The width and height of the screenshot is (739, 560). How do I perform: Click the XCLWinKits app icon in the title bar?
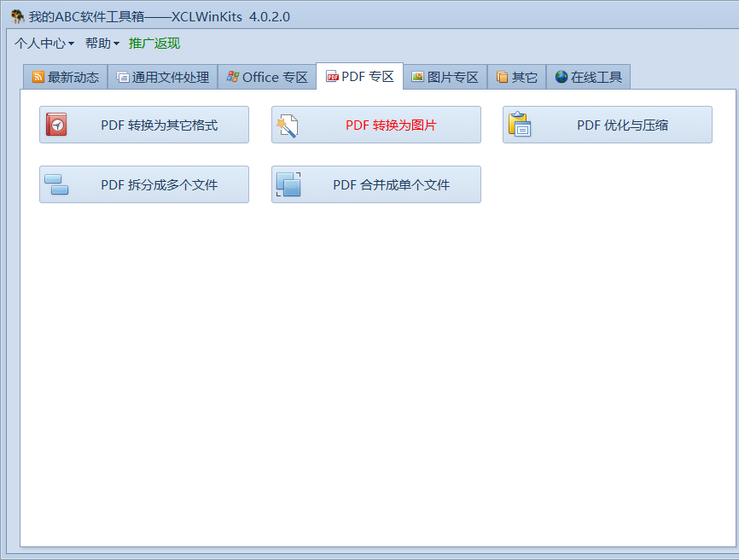click(x=17, y=11)
